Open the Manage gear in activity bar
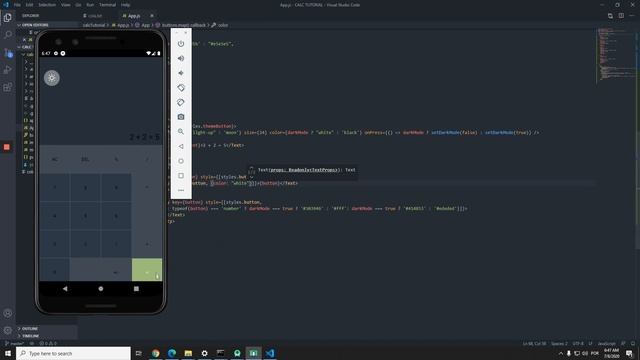This screenshot has height=360, width=640. [7, 330]
